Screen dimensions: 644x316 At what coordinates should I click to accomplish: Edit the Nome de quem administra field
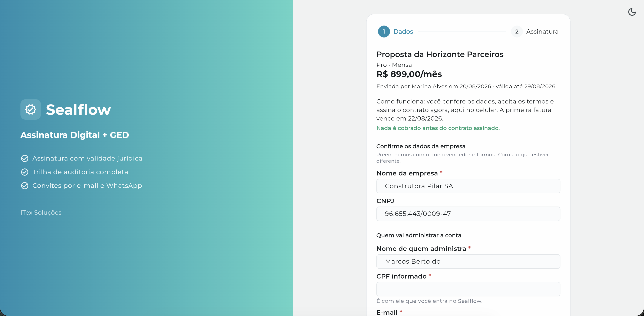coord(468,261)
